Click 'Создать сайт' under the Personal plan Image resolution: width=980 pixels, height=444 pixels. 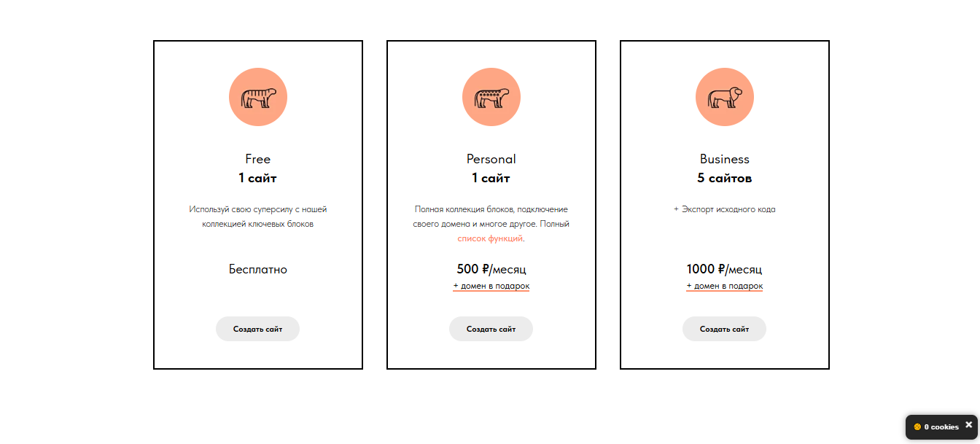point(491,329)
